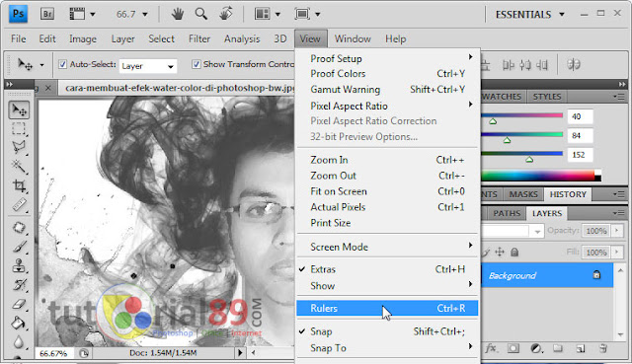
Task: Select the Spot Healing Brush tool
Action: [19, 228]
